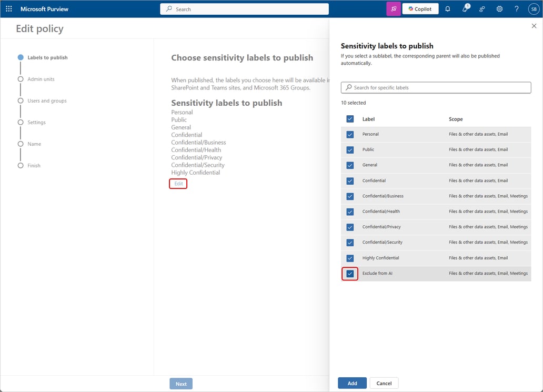Uncheck the Exclude from AI label

coord(349,273)
